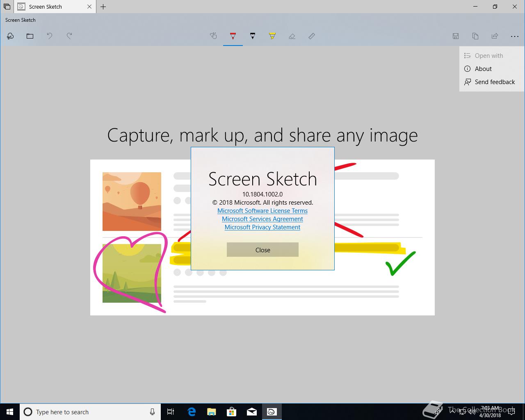Open a file using the folder icon

(x=30, y=36)
